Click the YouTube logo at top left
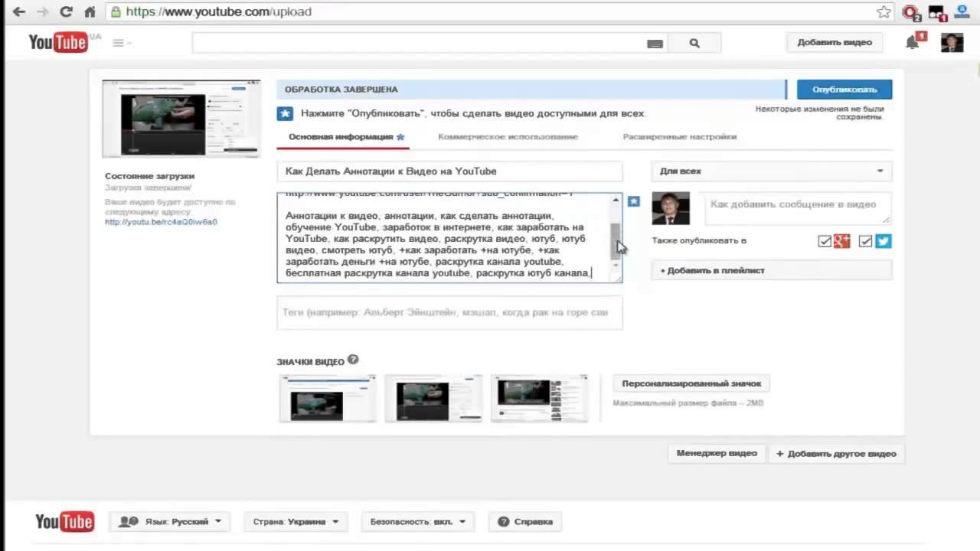This screenshot has height=551, width=980. click(x=58, y=42)
